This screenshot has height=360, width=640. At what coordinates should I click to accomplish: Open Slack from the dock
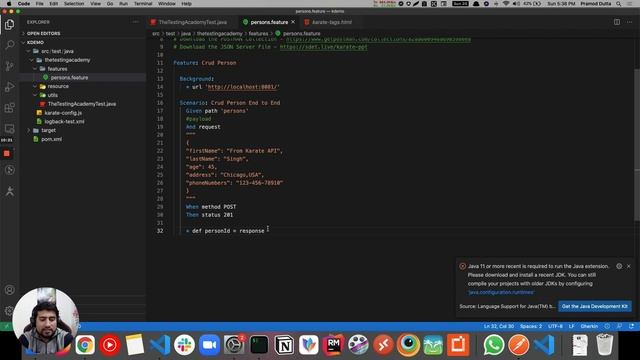pos(184,345)
